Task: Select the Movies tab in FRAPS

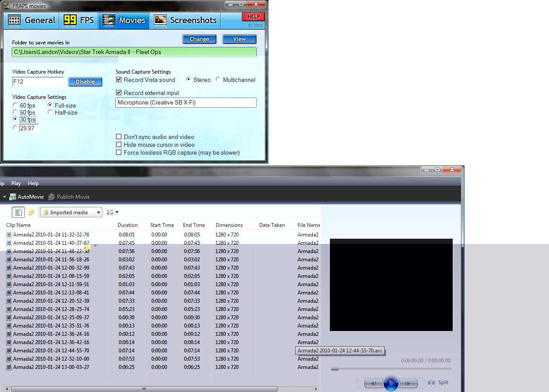Action: (124, 20)
